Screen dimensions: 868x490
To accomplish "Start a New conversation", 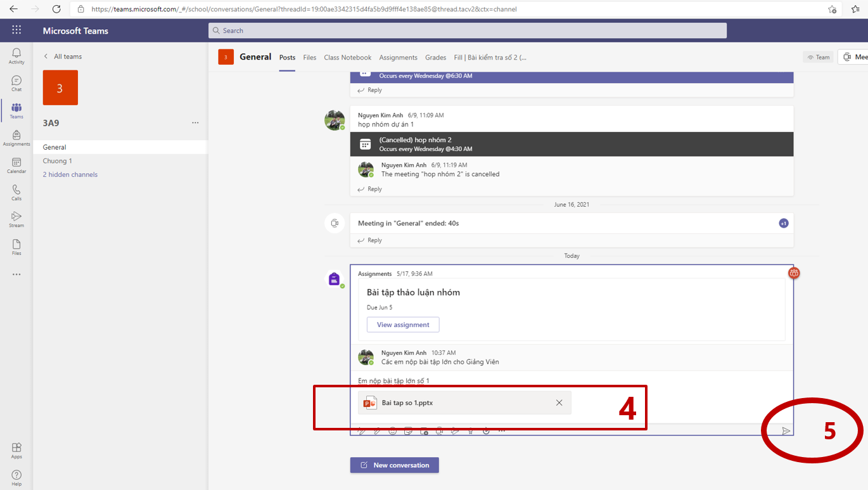I will (394, 465).
